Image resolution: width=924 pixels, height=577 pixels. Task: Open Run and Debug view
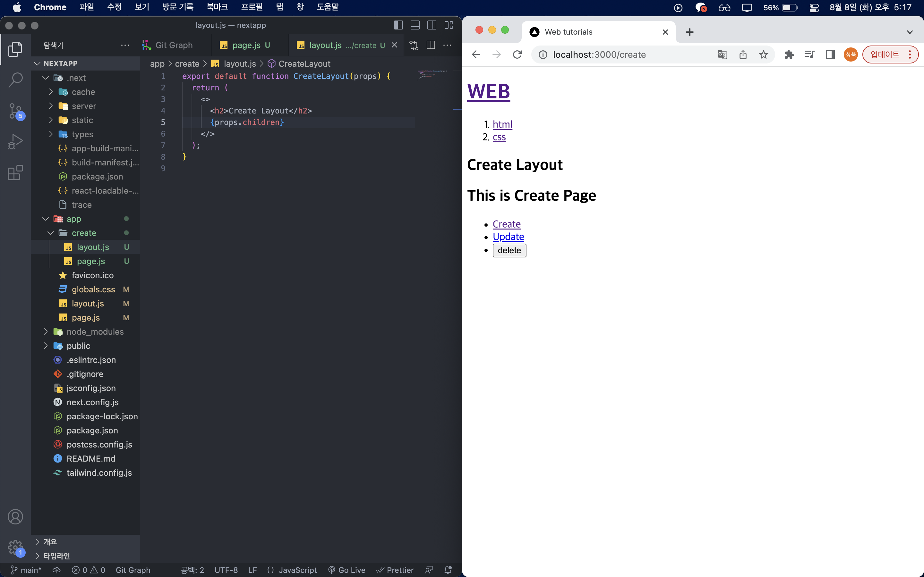[15, 142]
